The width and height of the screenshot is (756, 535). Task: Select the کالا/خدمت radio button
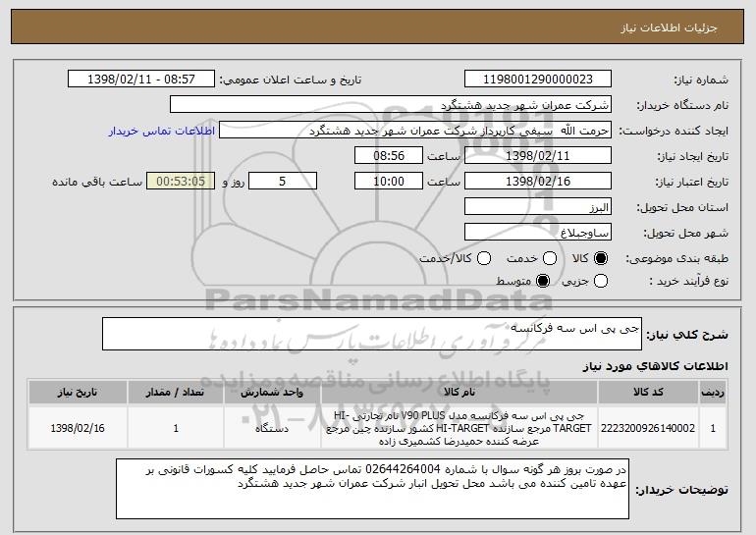[x=484, y=259]
